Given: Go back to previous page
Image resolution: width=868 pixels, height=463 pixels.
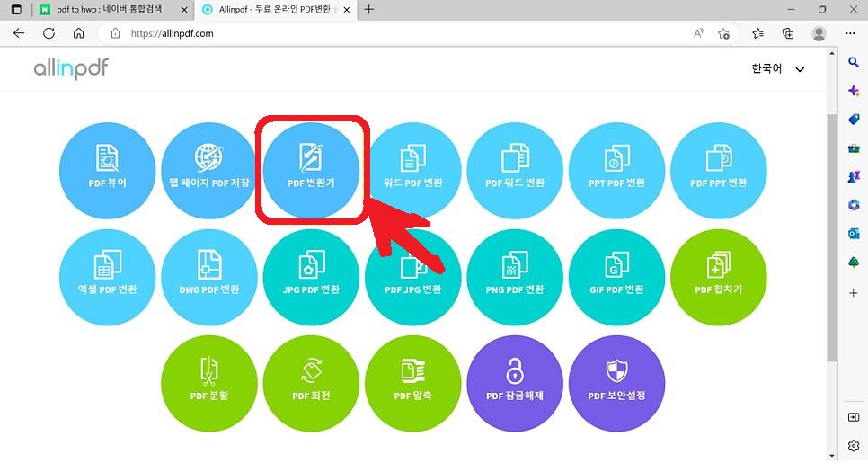Looking at the screenshot, I should (x=19, y=33).
